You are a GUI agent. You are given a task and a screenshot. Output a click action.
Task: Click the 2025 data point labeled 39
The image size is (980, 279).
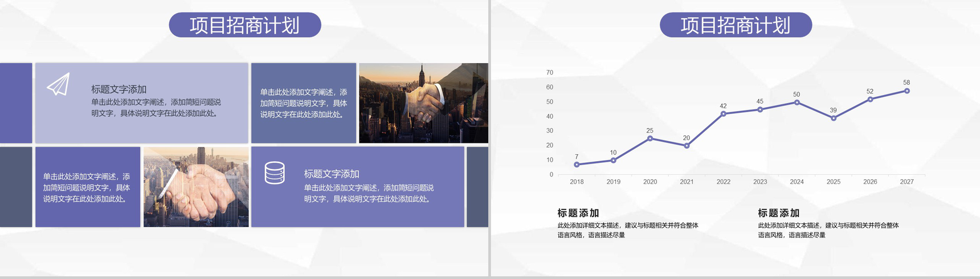(x=834, y=118)
